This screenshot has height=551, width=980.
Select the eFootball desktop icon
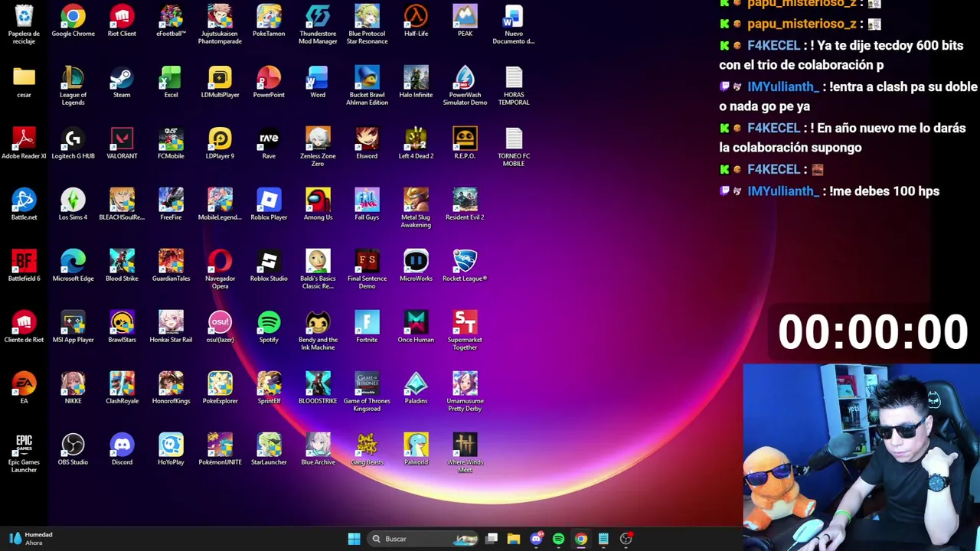click(171, 21)
